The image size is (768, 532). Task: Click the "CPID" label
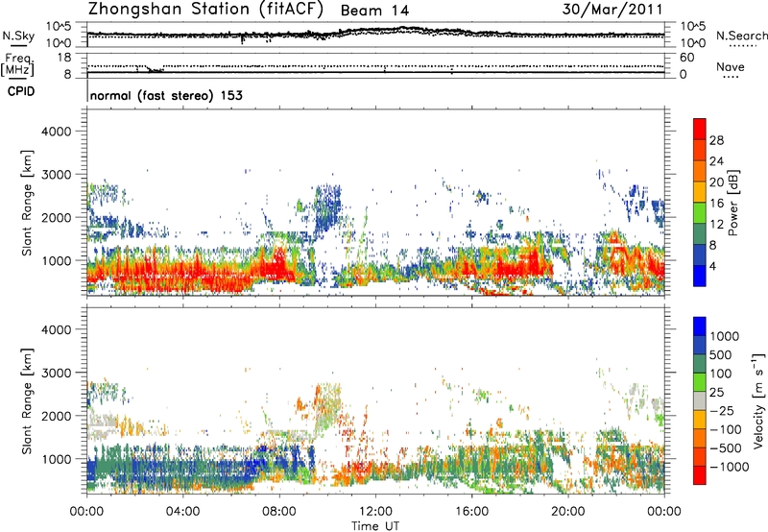21,91
